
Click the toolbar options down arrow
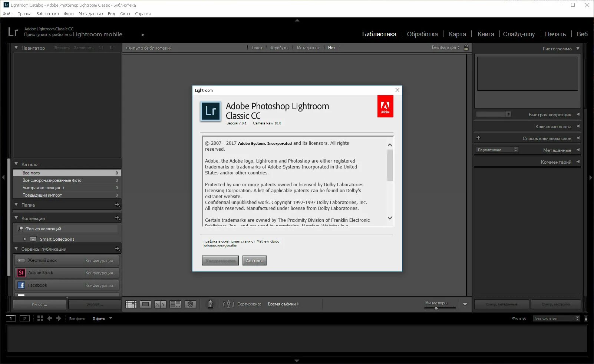click(465, 304)
